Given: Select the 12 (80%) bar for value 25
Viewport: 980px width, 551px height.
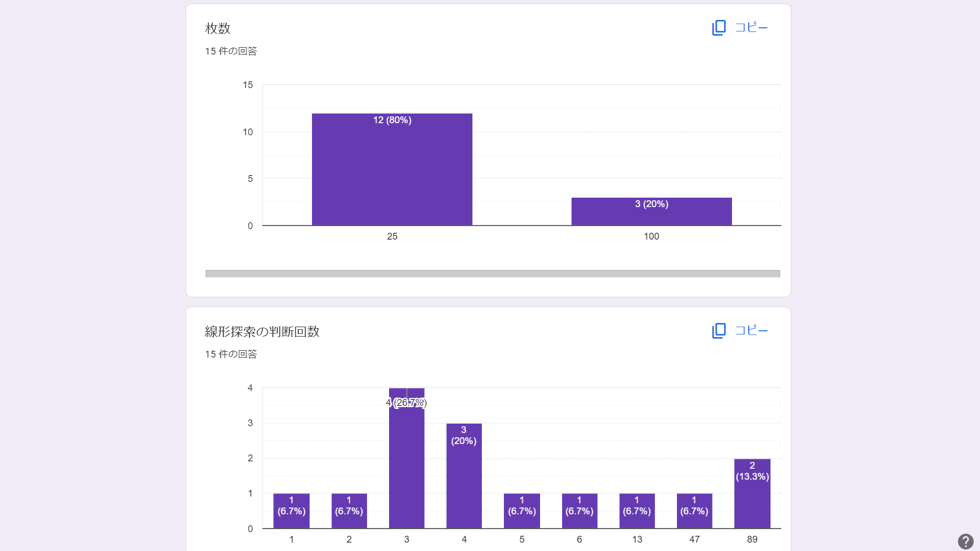Looking at the screenshot, I should [392, 169].
